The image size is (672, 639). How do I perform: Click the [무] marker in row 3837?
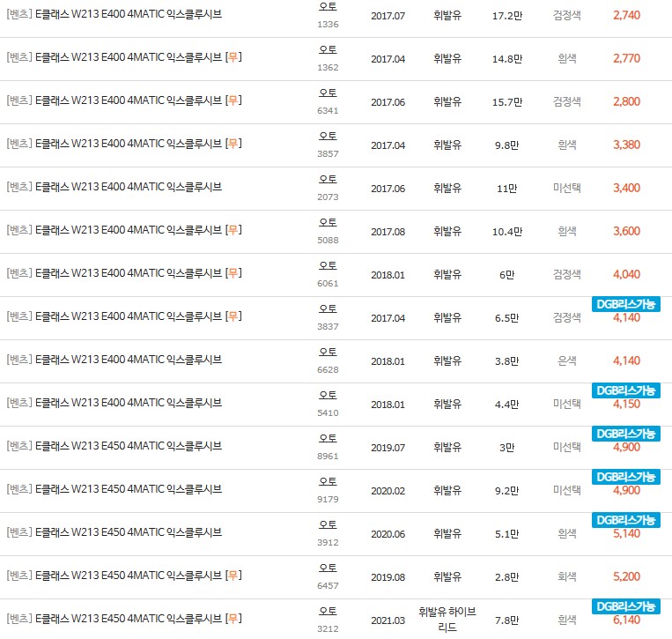click(233, 316)
